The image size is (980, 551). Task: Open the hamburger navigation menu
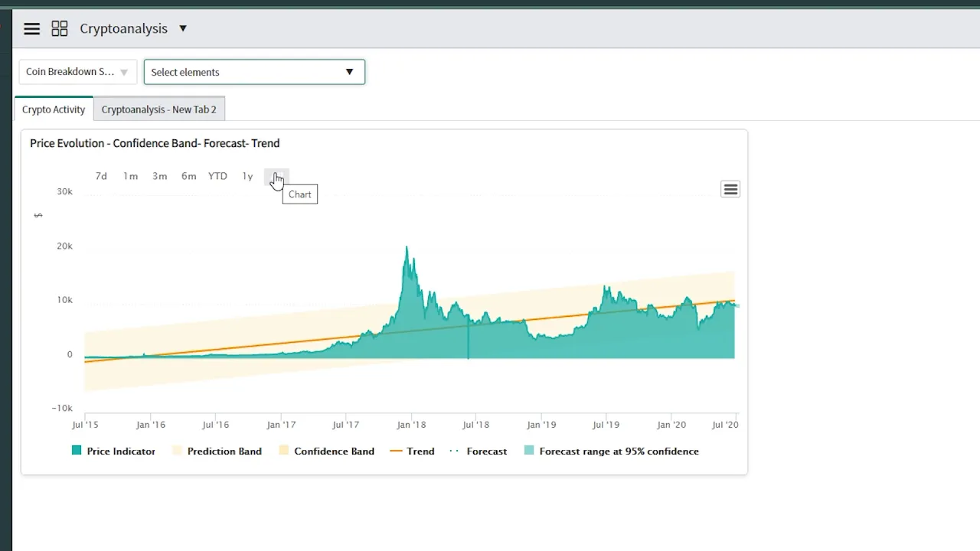point(31,28)
